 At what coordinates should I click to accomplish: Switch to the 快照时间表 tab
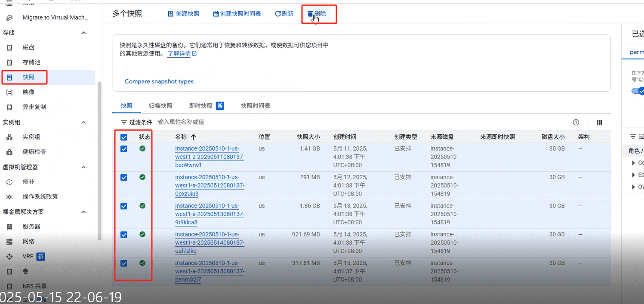click(256, 105)
